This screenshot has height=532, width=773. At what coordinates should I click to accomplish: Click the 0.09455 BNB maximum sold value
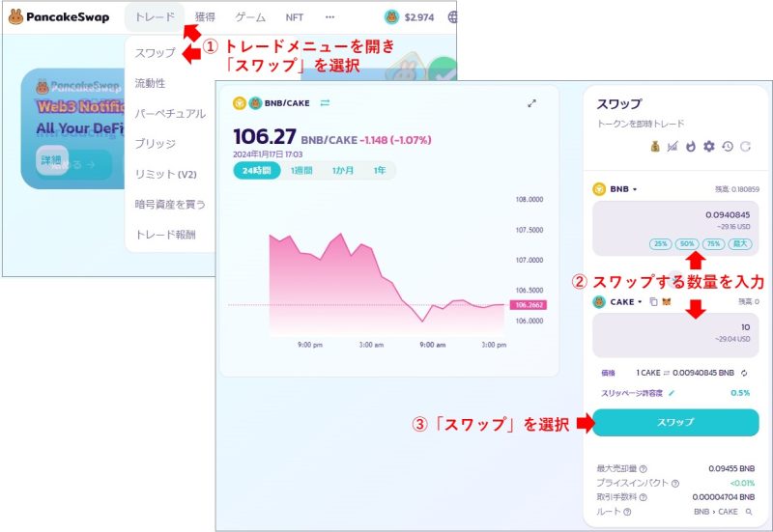(731, 468)
